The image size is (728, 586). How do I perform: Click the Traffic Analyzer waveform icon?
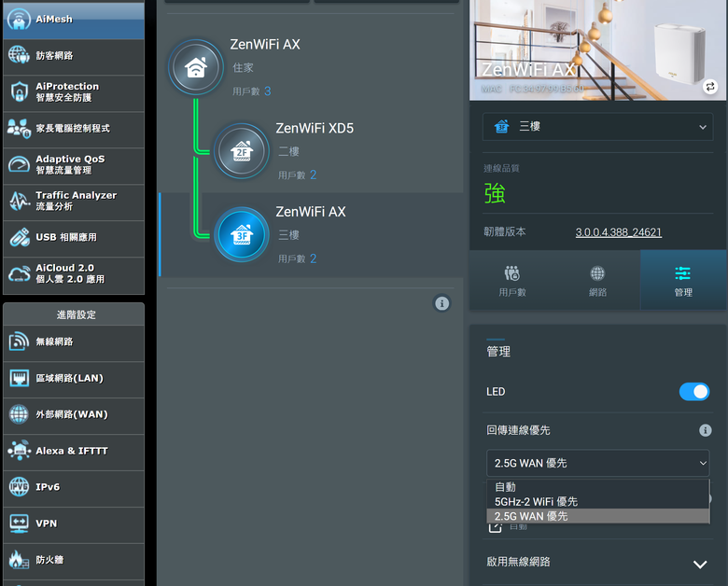(x=19, y=201)
